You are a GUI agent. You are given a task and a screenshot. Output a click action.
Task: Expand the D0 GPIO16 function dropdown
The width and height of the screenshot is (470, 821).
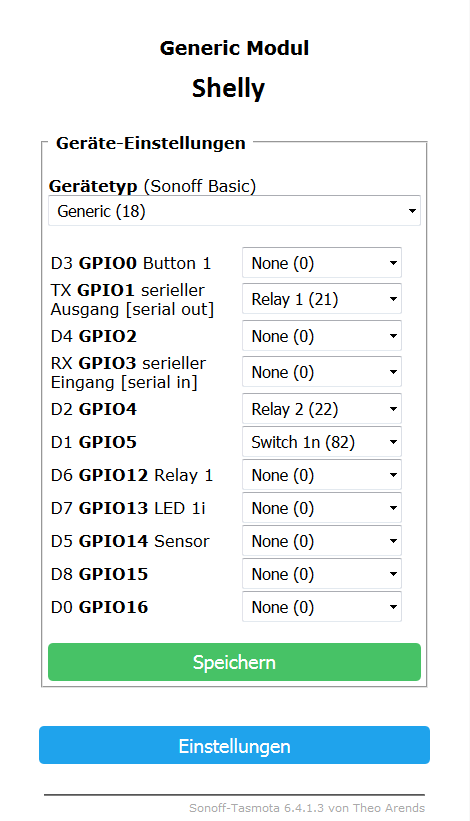coord(322,607)
